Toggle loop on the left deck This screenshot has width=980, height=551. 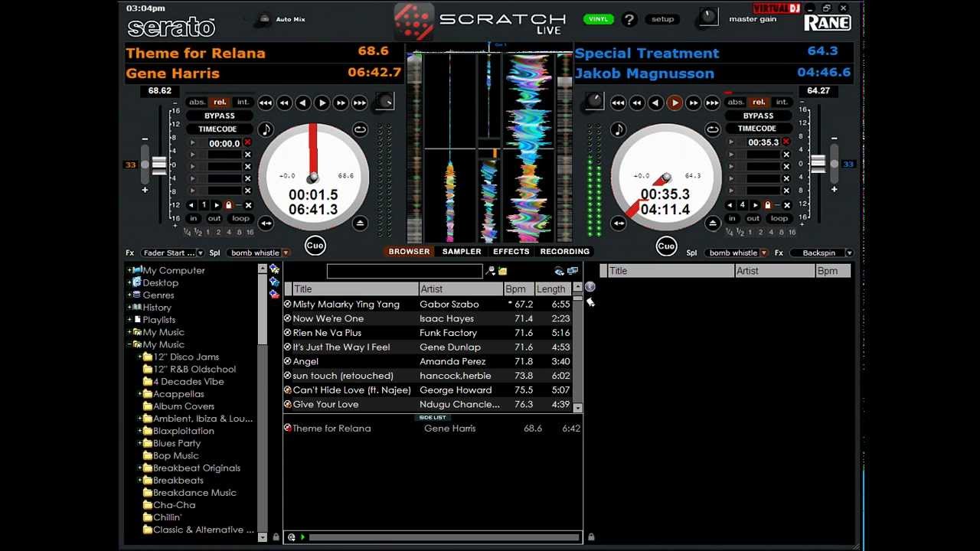tap(240, 218)
